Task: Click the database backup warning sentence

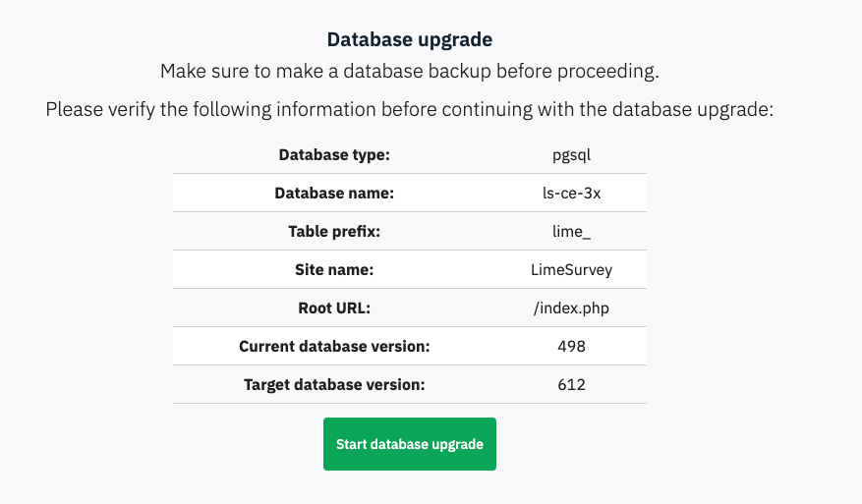Action: 409,72
